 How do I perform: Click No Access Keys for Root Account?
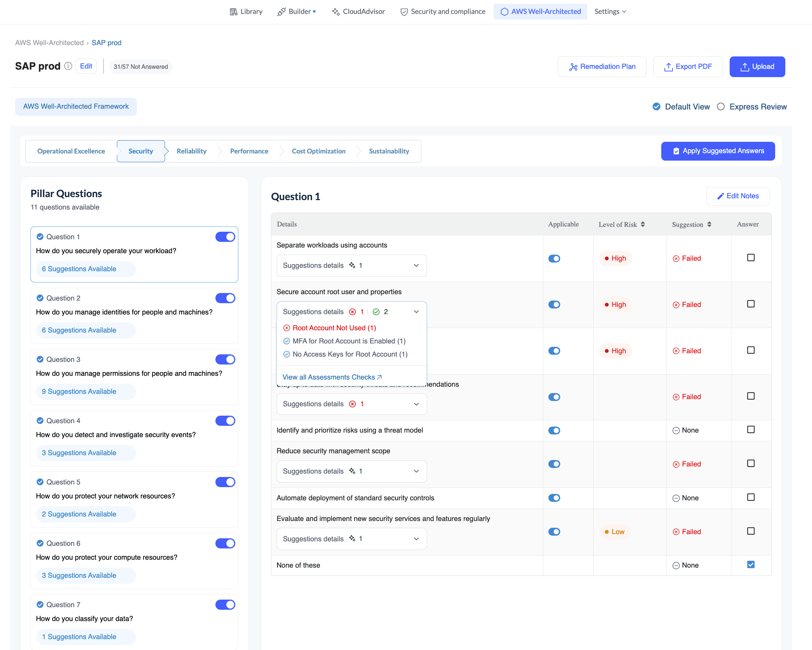(x=345, y=354)
